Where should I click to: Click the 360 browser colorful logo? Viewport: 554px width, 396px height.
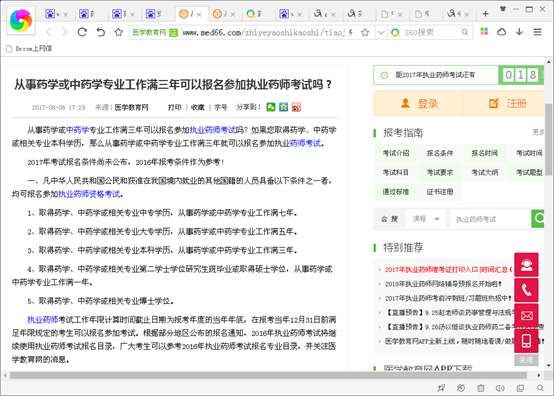click(x=21, y=21)
